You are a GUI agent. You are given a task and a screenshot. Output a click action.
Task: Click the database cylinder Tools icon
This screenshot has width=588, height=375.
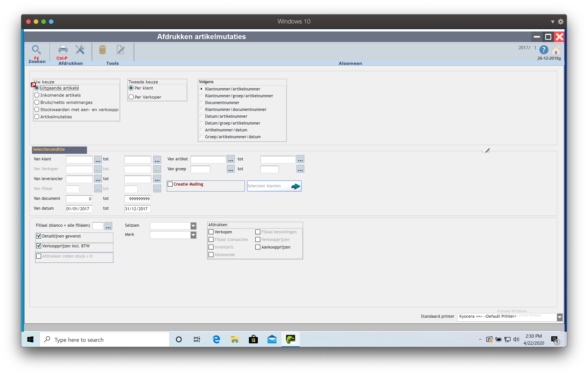pos(102,50)
